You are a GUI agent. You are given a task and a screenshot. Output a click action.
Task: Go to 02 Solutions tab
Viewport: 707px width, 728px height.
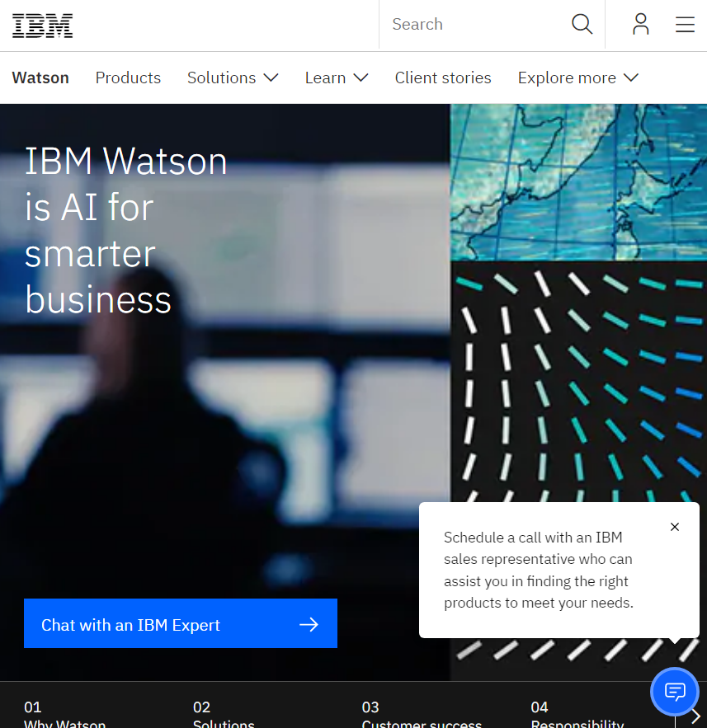pyautogui.click(x=224, y=715)
